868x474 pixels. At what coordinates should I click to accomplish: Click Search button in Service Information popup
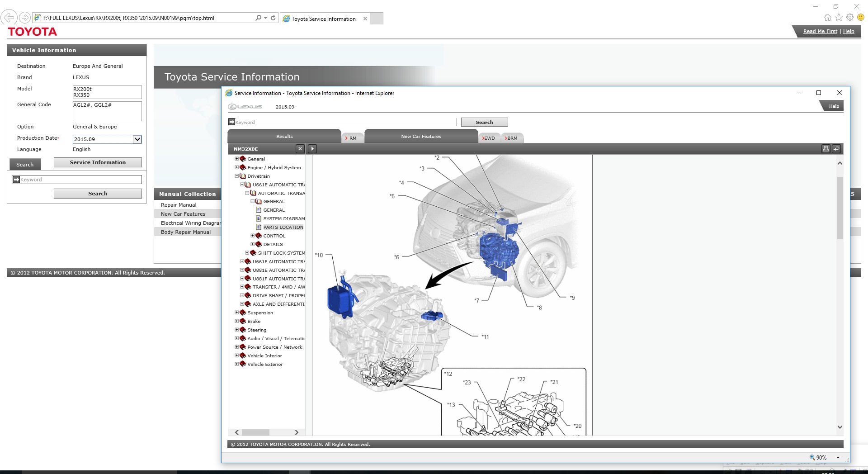tap(484, 122)
